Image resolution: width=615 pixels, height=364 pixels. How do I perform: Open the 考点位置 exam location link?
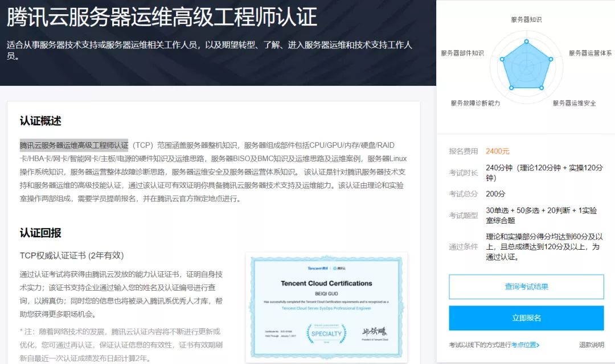524,345
